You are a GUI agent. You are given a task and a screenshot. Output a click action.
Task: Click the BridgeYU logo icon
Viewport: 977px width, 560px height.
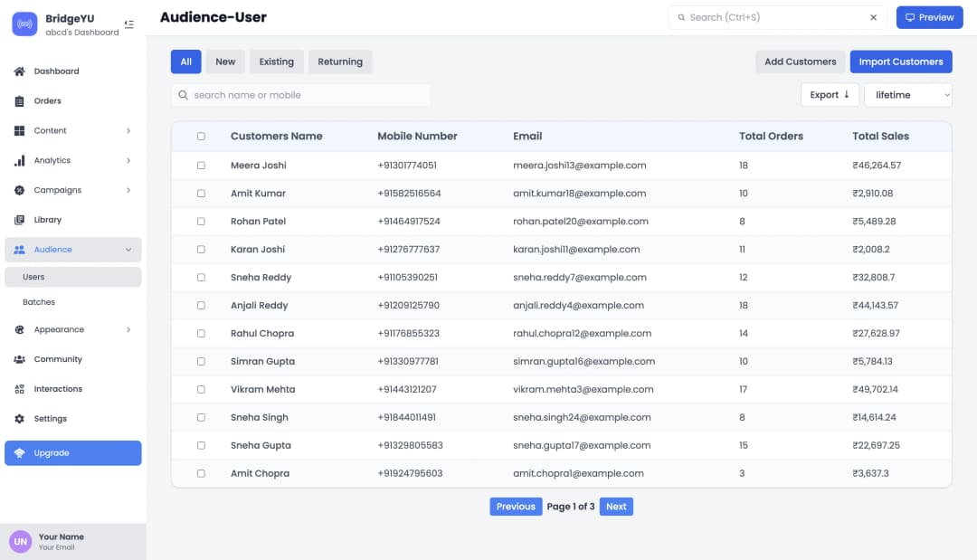[x=25, y=24]
